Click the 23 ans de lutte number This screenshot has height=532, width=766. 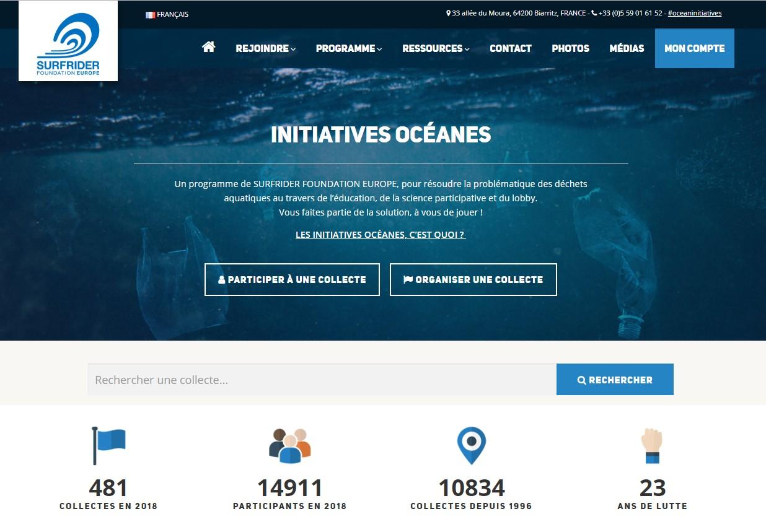click(653, 488)
